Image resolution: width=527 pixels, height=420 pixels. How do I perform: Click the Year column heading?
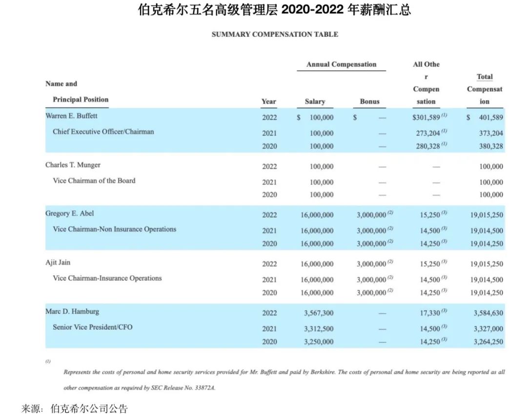268,101
